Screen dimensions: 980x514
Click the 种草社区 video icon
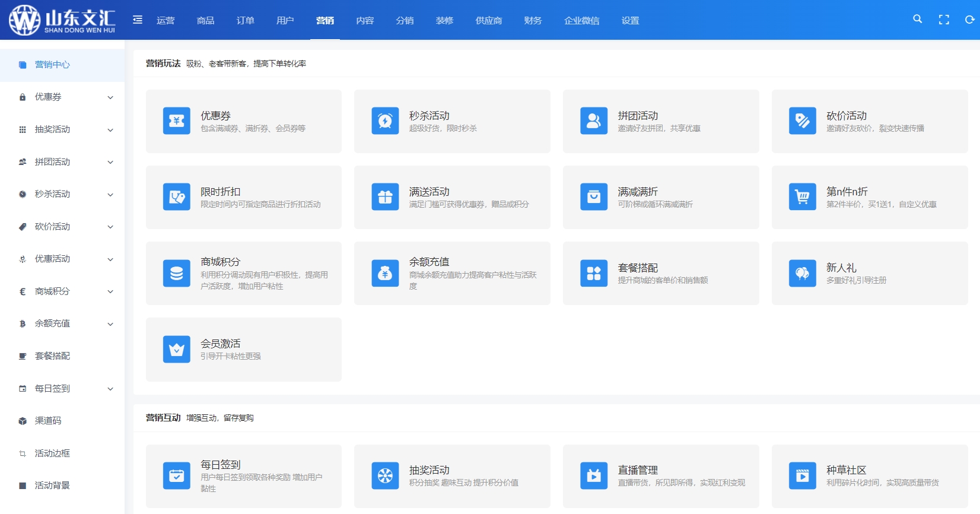click(803, 476)
